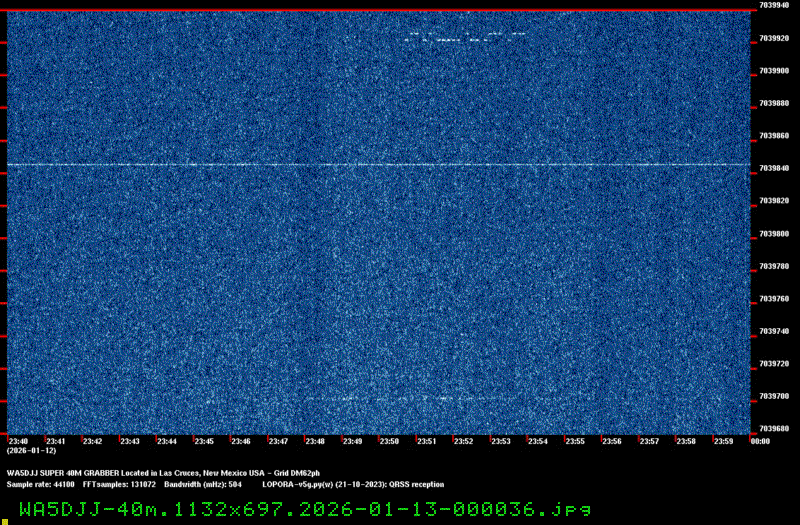
Task: Click the 7039780 frequency label
Action: click(774, 266)
